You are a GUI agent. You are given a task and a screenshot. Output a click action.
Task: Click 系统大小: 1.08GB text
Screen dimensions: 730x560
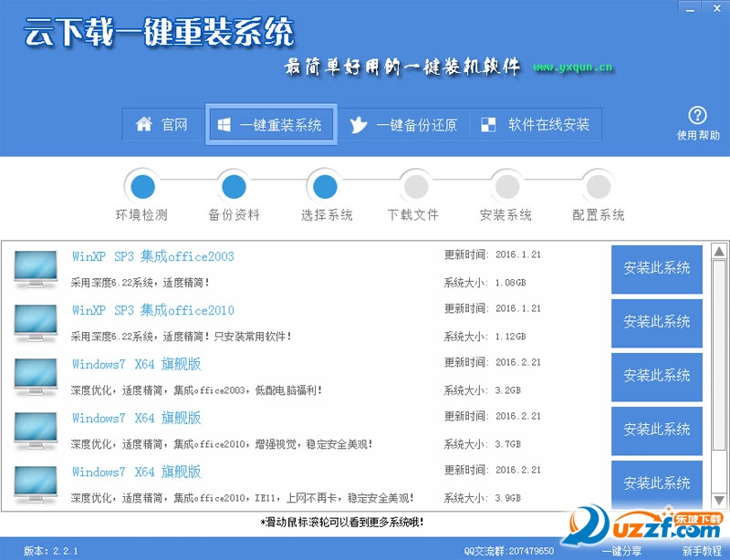[485, 283]
